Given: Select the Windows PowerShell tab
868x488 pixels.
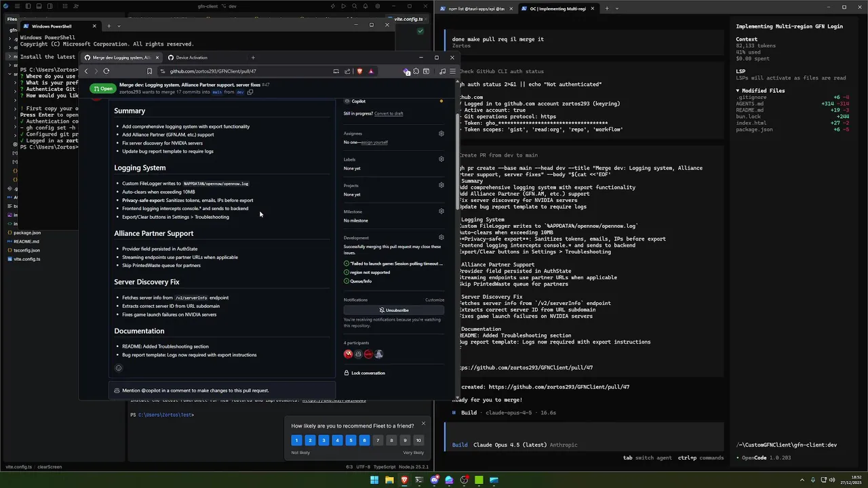Looking at the screenshot, I should 60,26.
